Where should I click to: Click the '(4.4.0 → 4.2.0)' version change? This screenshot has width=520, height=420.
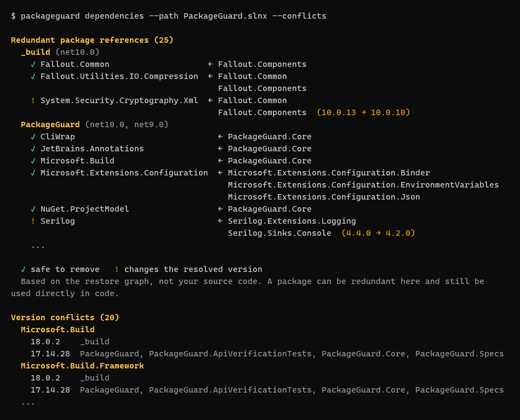(379, 233)
